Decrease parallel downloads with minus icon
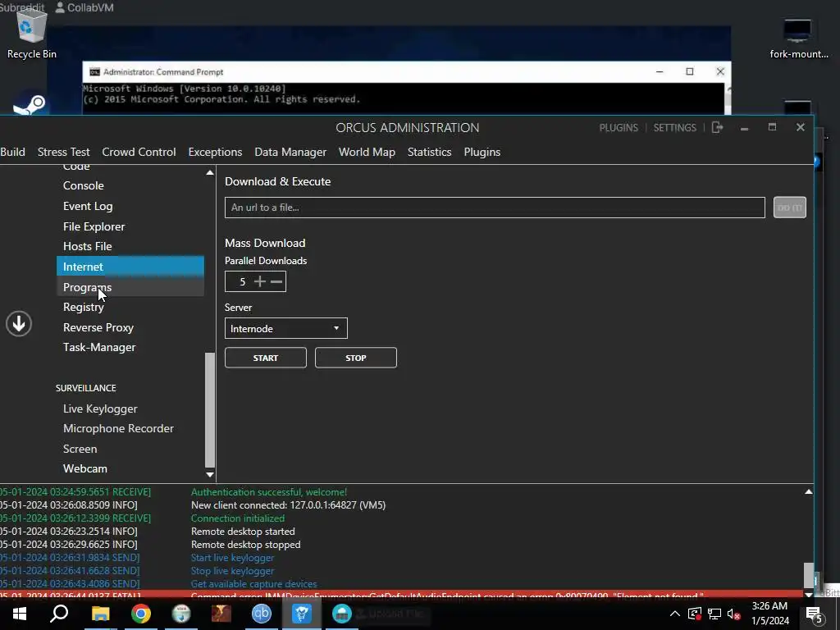This screenshot has width=840, height=630. (x=276, y=281)
